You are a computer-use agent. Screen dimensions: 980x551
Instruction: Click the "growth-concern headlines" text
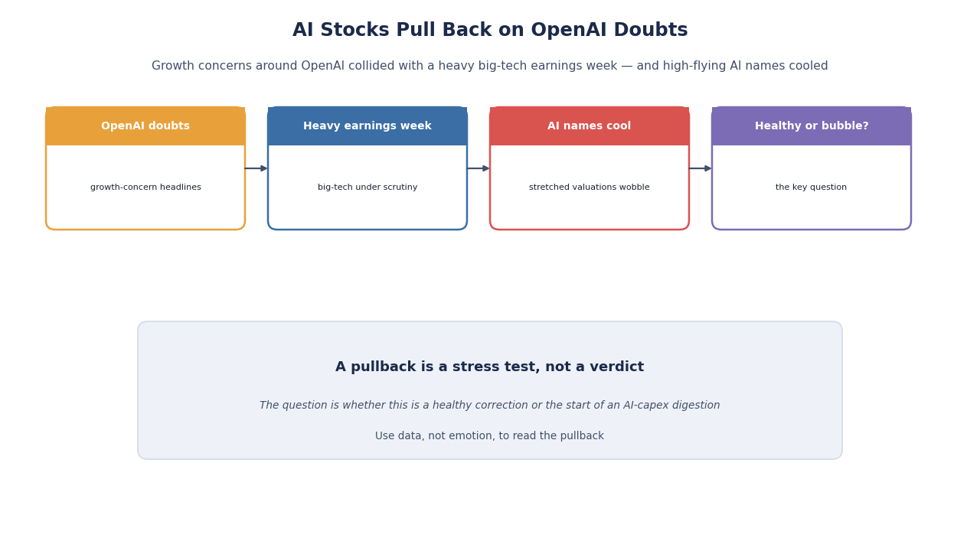coord(145,187)
